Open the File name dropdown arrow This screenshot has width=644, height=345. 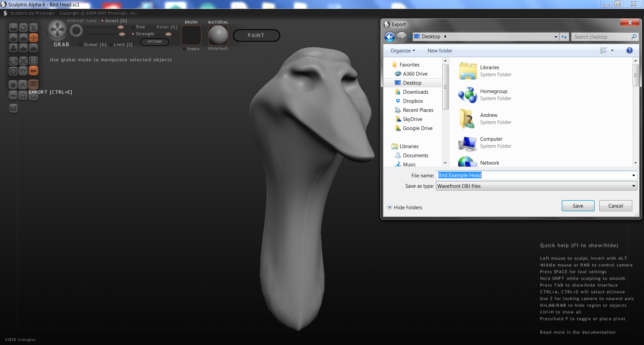coord(634,175)
